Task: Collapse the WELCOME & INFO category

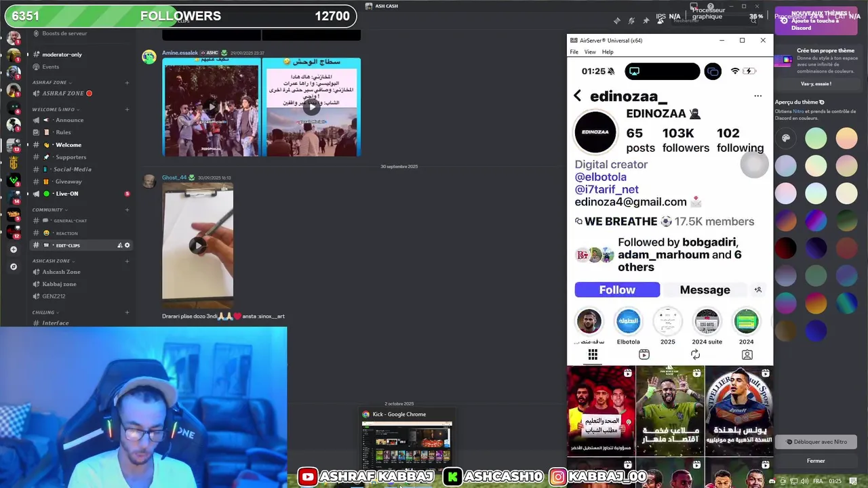Action: click(x=56, y=109)
